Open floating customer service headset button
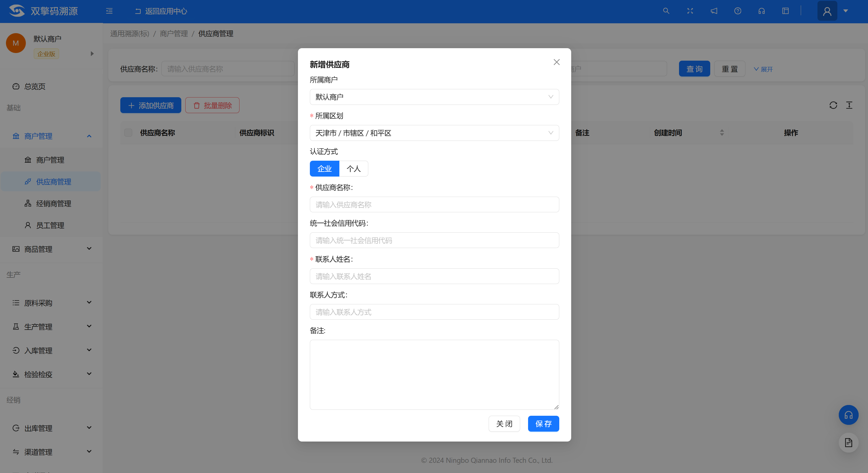The image size is (868, 473). 848,415
